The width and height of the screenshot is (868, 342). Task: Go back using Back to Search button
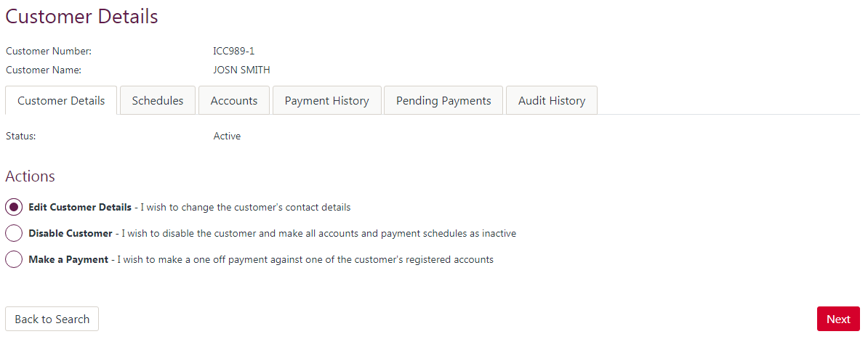pyautogui.click(x=52, y=319)
